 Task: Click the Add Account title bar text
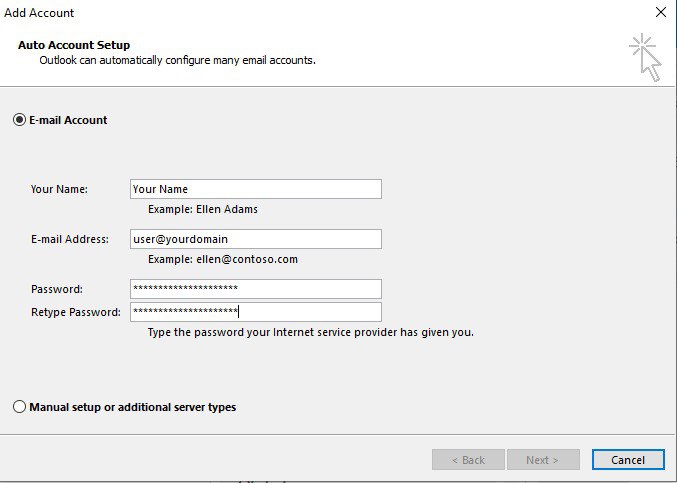[39, 13]
